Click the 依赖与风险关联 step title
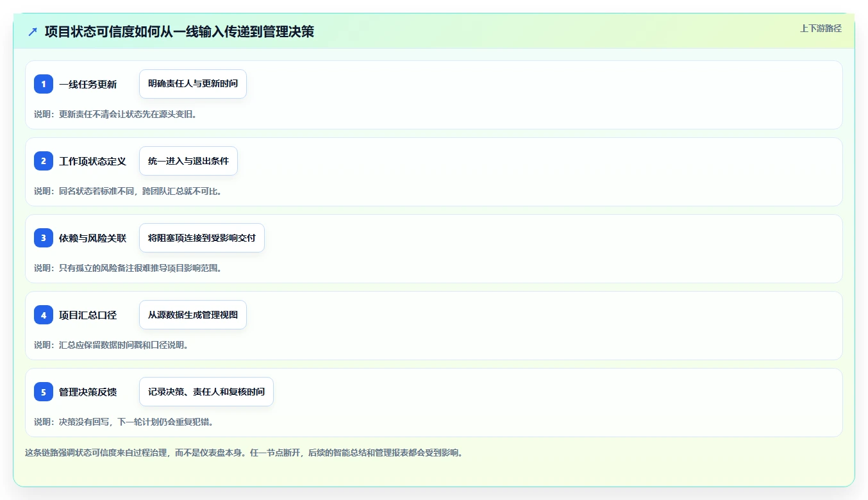The width and height of the screenshot is (868, 500). pyautogui.click(x=92, y=238)
